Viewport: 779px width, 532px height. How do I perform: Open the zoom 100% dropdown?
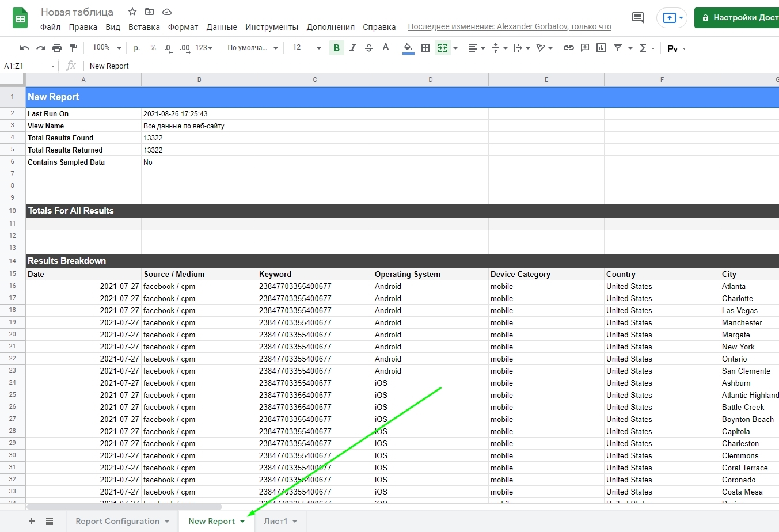coord(107,48)
